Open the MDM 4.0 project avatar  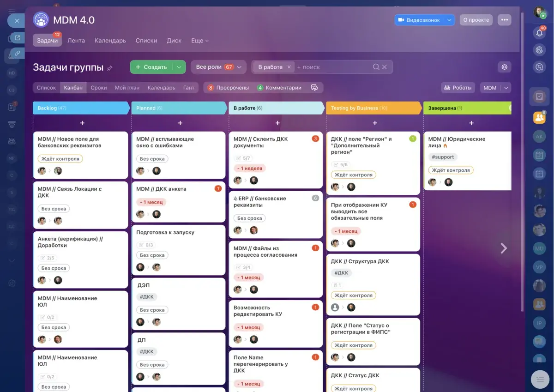pyautogui.click(x=41, y=20)
